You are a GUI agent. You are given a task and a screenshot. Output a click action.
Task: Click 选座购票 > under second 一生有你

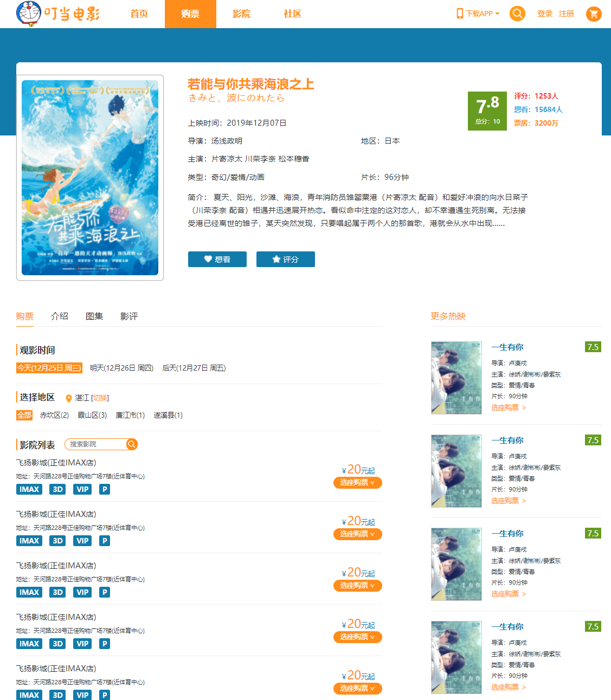coord(509,501)
